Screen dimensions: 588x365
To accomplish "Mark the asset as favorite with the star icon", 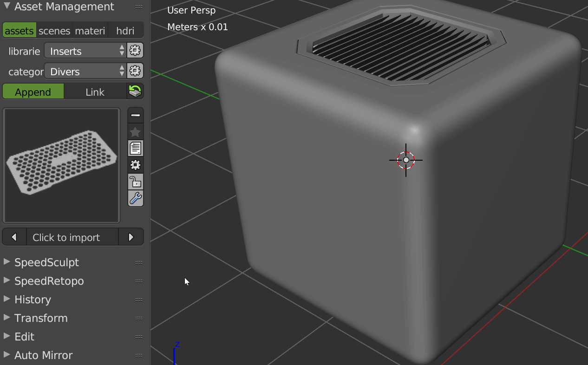I will click(136, 132).
